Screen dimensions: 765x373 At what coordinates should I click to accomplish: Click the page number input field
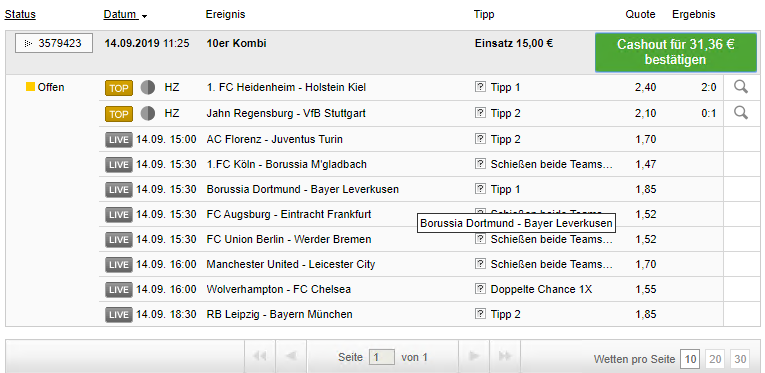(382, 357)
